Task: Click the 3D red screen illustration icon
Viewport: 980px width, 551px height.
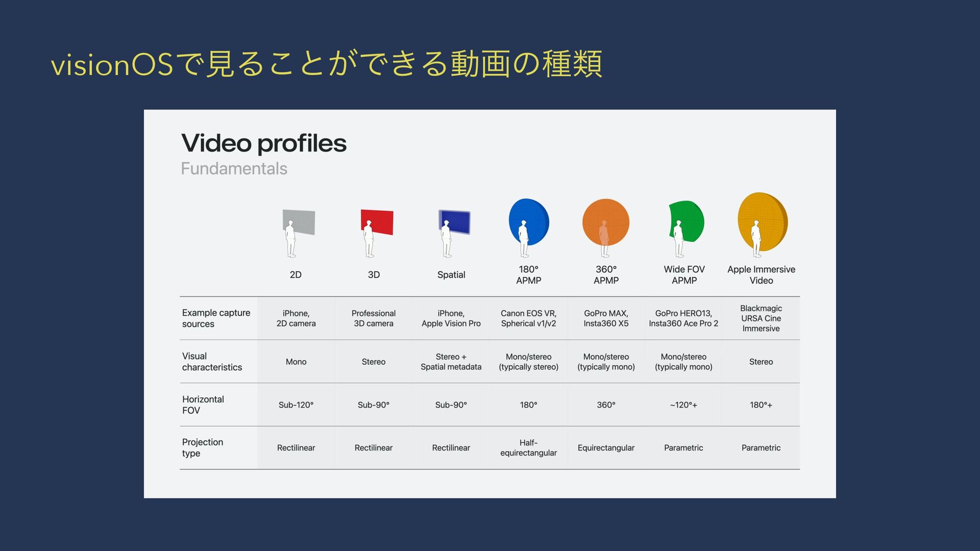Action: (377, 233)
